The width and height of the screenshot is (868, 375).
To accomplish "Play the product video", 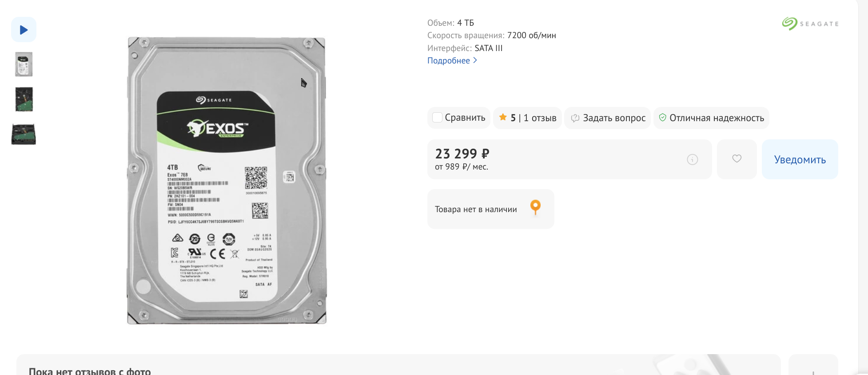I will point(24,30).
